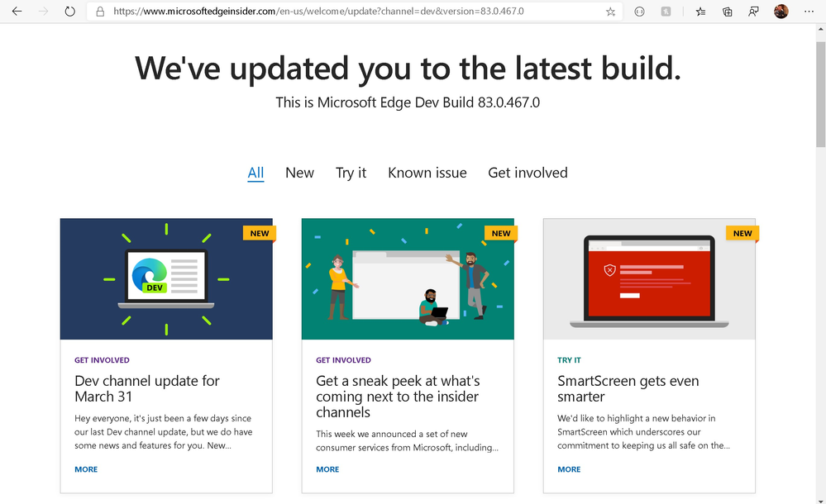The height and width of the screenshot is (504, 826).
Task: Open the user profile avatar
Action: pyautogui.click(x=781, y=11)
